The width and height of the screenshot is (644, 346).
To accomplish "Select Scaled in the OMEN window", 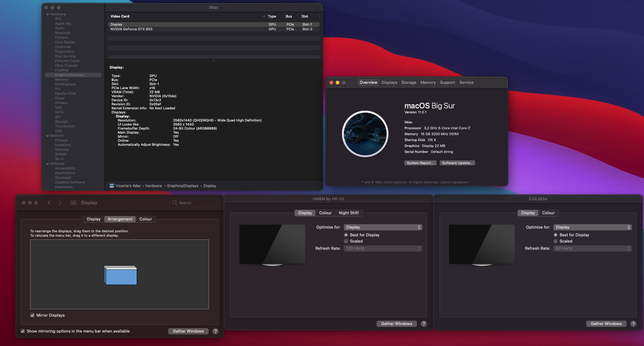I will [x=346, y=241].
